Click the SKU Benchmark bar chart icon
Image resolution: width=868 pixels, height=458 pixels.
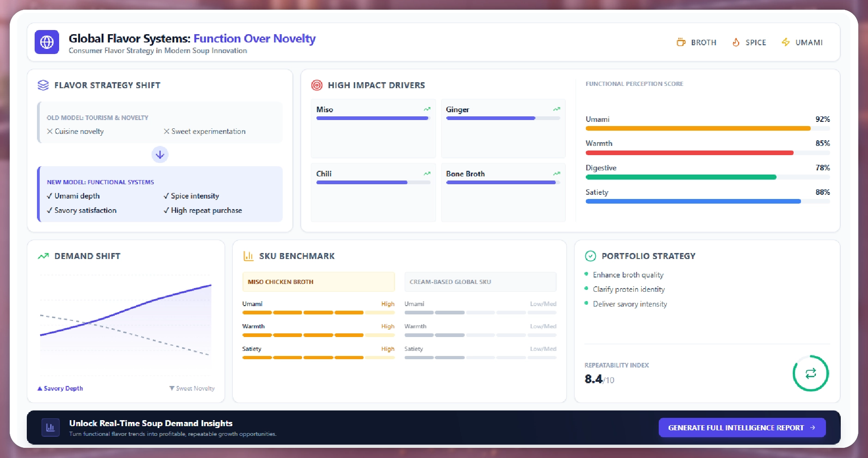249,256
